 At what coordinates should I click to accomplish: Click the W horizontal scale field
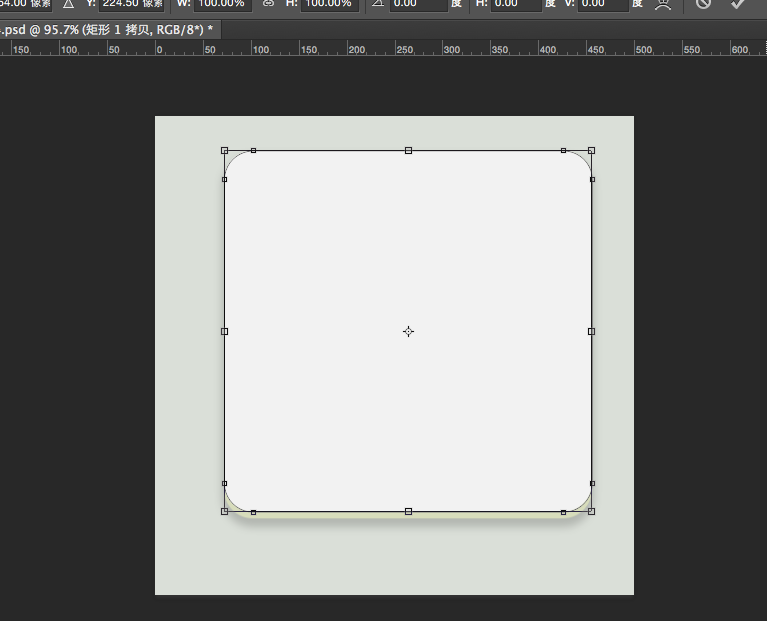click(x=223, y=4)
